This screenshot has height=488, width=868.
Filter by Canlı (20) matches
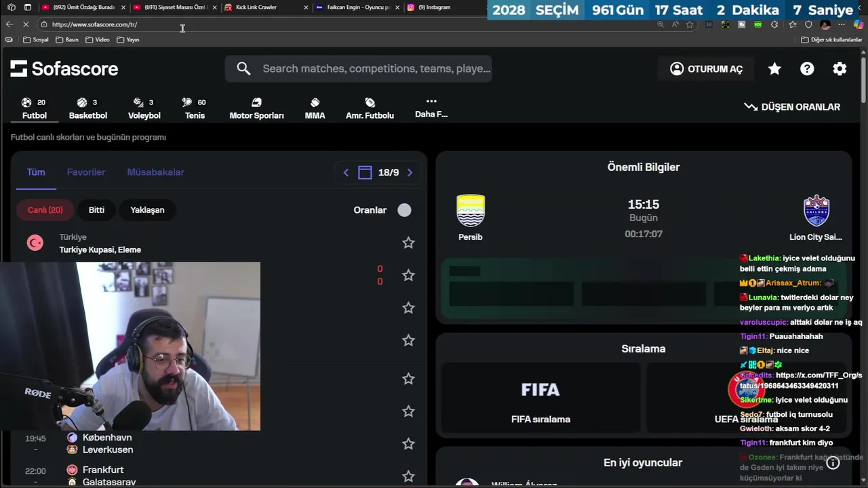click(45, 210)
